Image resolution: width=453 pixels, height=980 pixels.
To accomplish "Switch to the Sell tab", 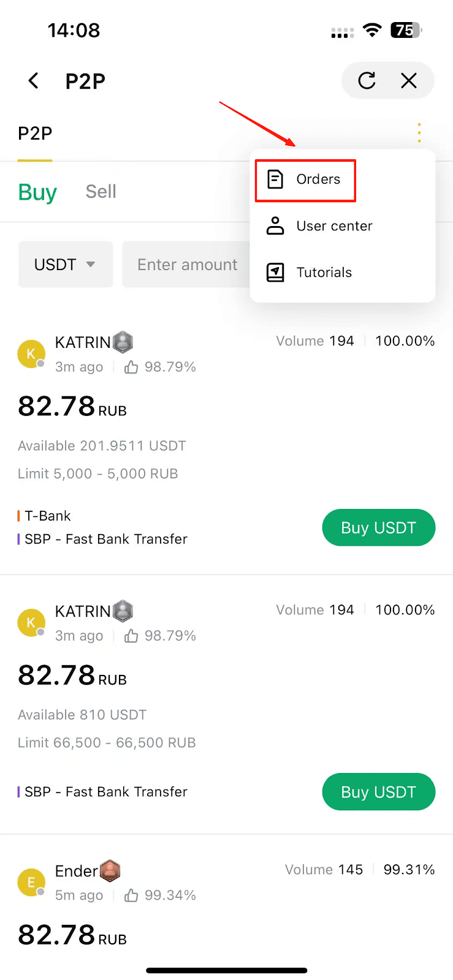I will [101, 192].
